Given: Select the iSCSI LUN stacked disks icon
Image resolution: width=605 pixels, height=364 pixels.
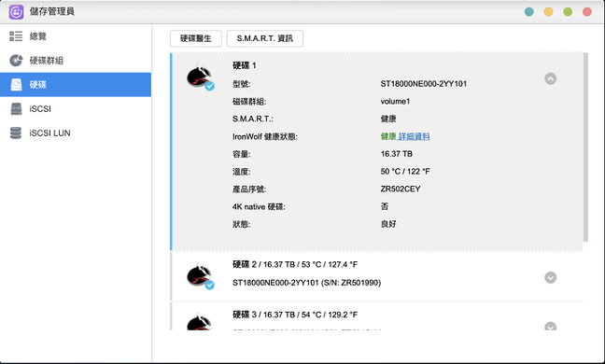Looking at the screenshot, I should (16, 133).
